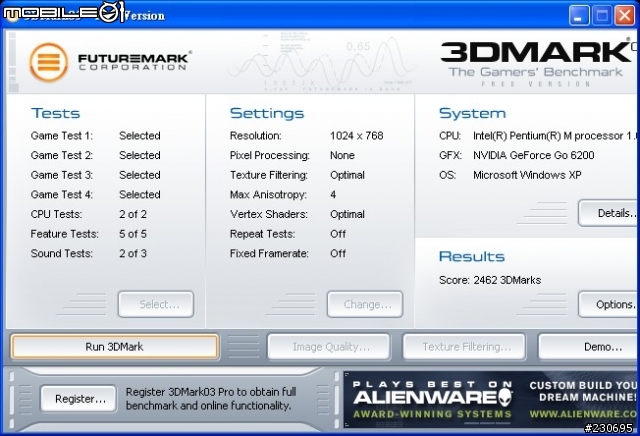
Task: Maximize the 3DMark window
Action: (602, 16)
